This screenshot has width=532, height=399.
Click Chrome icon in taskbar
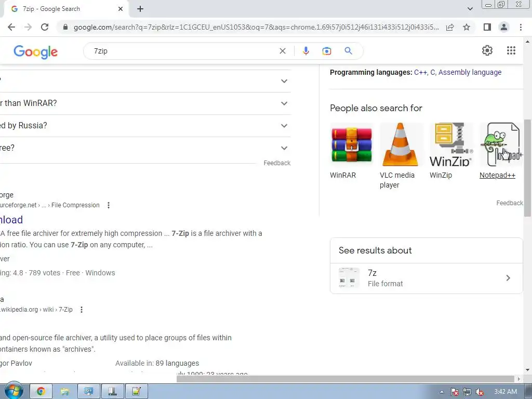(x=41, y=392)
